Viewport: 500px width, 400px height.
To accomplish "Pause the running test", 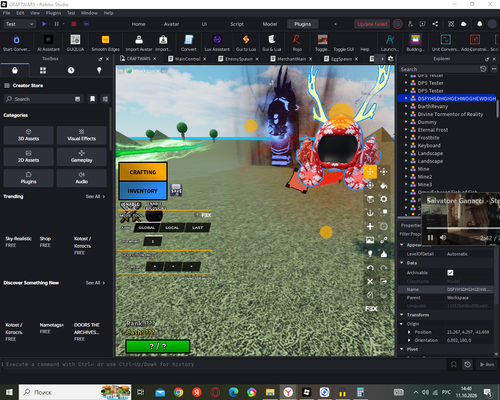I will click(x=57, y=24).
